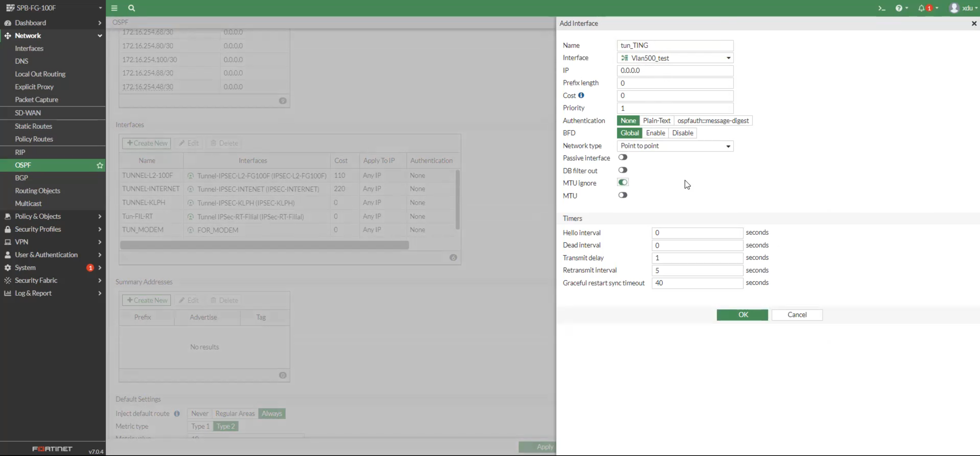
Task: Click the interfaces table horizontal scrollbar
Action: click(x=264, y=245)
